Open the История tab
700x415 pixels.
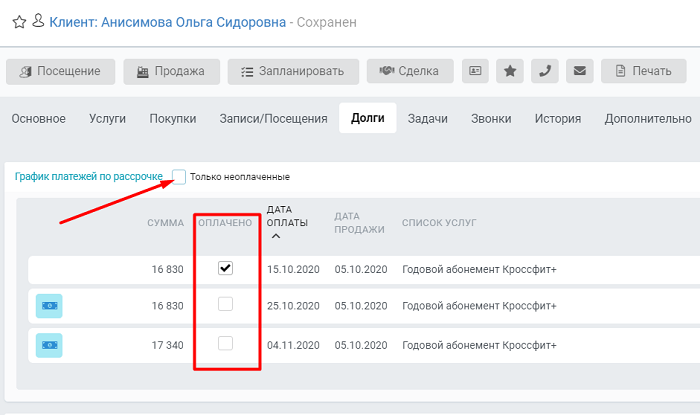558,119
